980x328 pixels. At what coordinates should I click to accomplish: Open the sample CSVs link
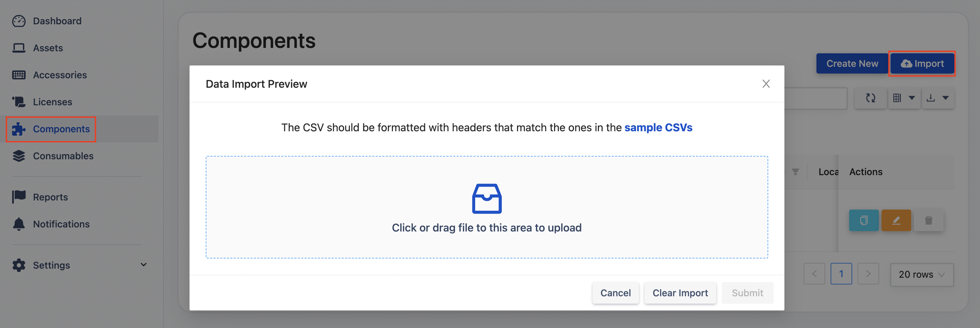(658, 128)
